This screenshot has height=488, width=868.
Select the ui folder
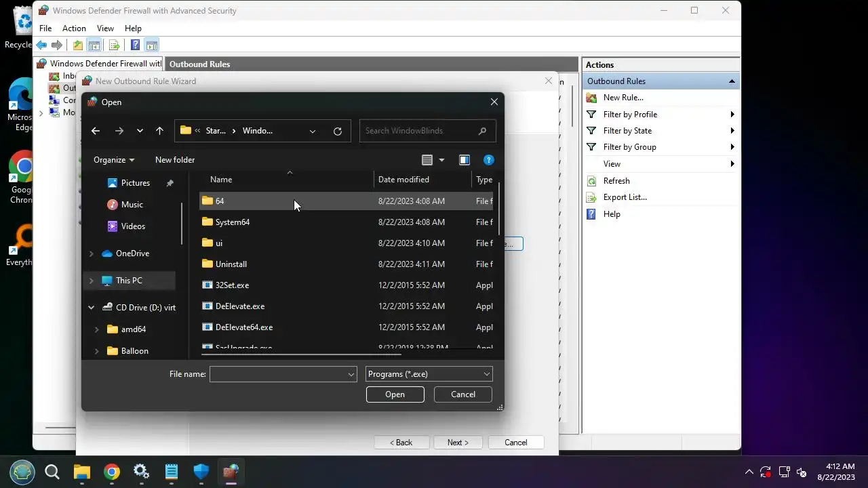click(346, 243)
